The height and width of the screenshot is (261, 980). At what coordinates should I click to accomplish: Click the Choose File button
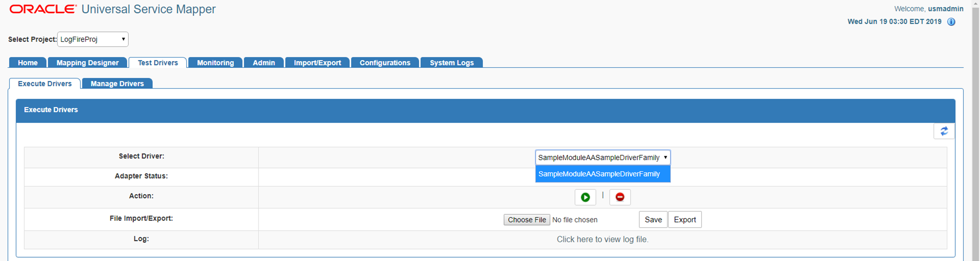coord(527,220)
